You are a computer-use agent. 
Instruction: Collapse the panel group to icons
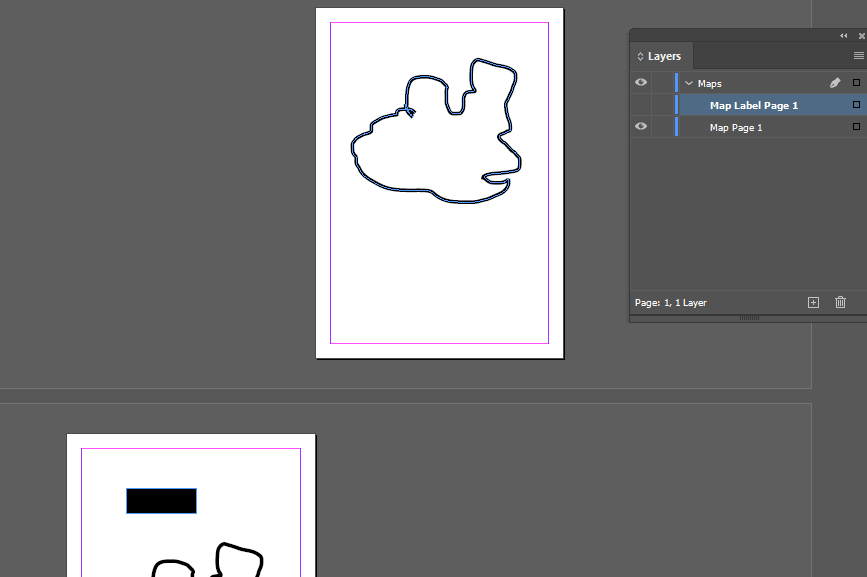click(x=843, y=35)
